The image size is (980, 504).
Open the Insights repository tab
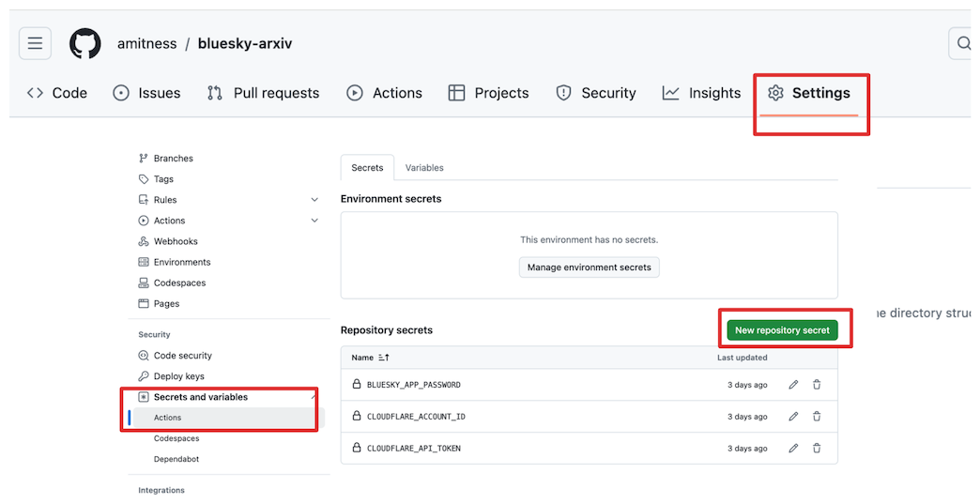point(701,93)
